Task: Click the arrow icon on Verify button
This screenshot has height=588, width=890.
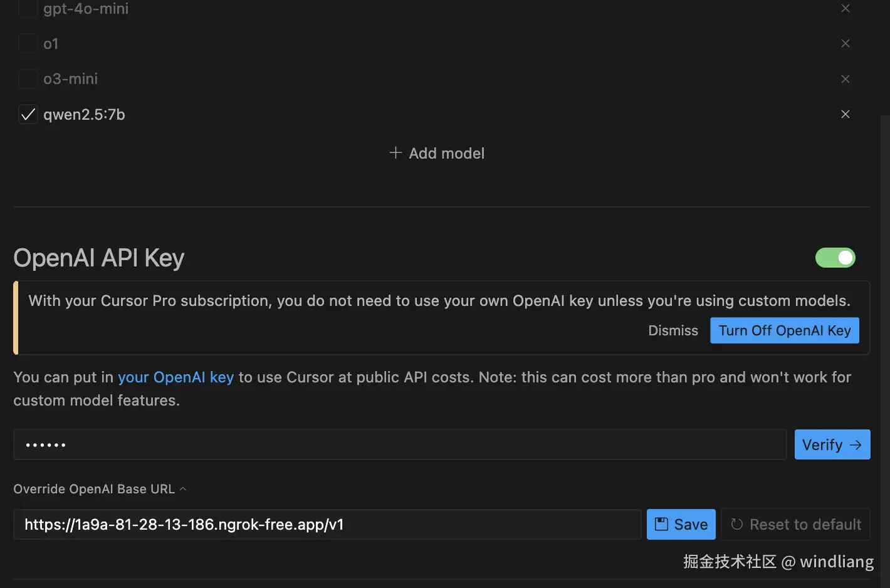Action: [x=856, y=444]
